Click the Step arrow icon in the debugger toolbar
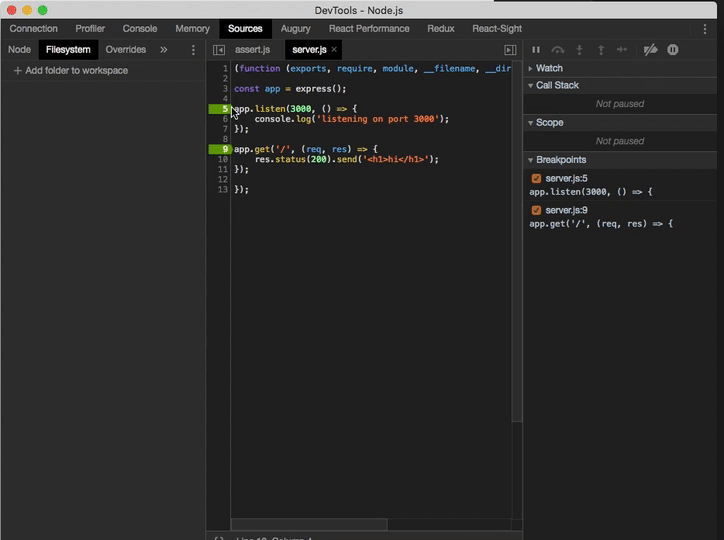 click(622, 50)
